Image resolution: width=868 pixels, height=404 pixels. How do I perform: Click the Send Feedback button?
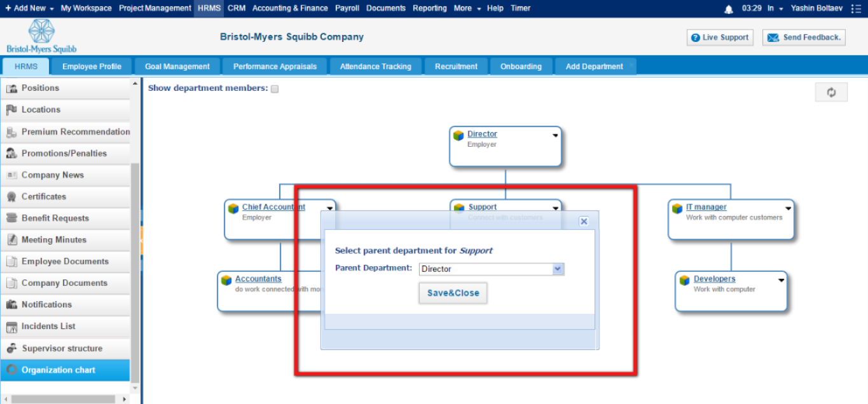(804, 37)
